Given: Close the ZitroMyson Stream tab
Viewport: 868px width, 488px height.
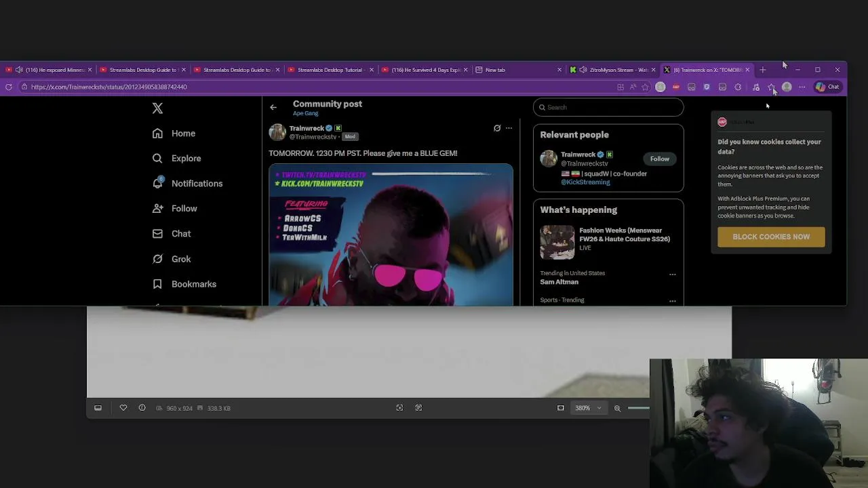Looking at the screenshot, I should coord(654,70).
